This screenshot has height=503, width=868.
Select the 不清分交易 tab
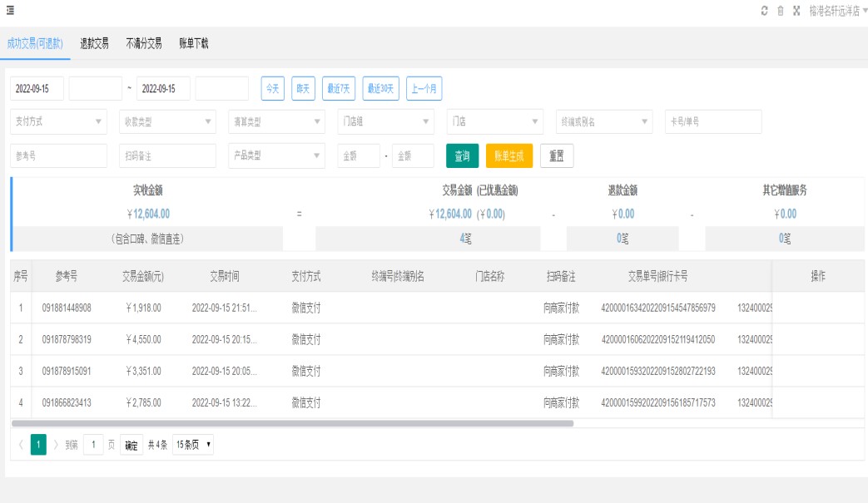tap(143, 44)
